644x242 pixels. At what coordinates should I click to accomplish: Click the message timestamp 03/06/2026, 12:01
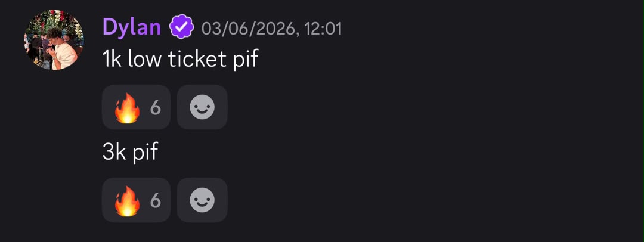[x=271, y=29]
